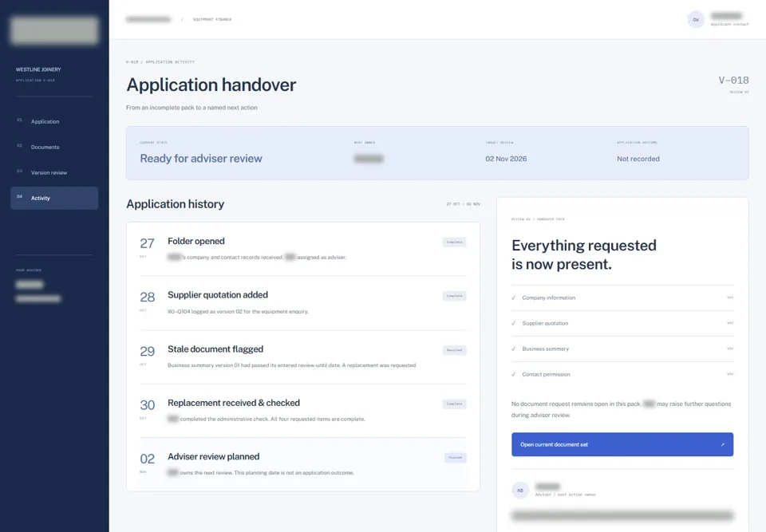Open the Company information checklist row

622,298
